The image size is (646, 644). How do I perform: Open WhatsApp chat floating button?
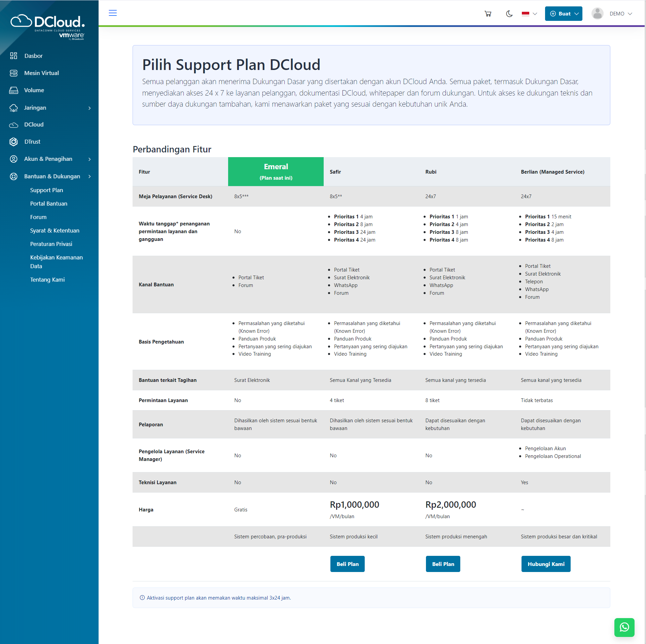click(624, 627)
